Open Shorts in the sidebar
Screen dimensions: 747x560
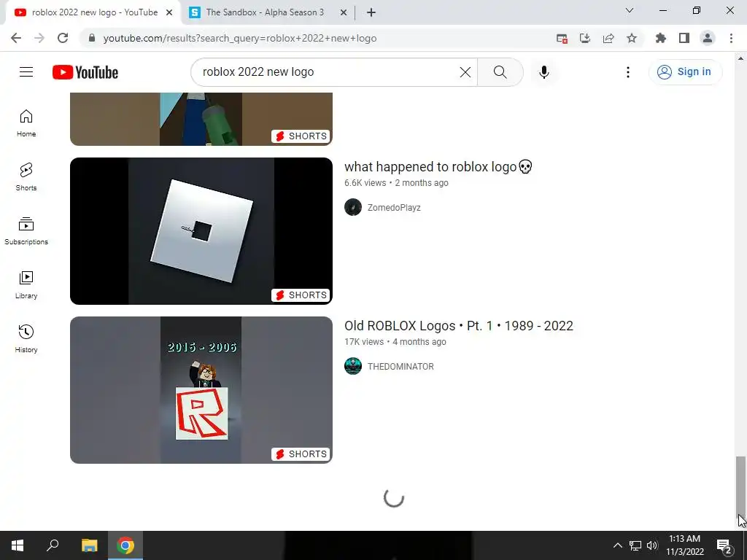pyautogui.click(x=26, y=177)
